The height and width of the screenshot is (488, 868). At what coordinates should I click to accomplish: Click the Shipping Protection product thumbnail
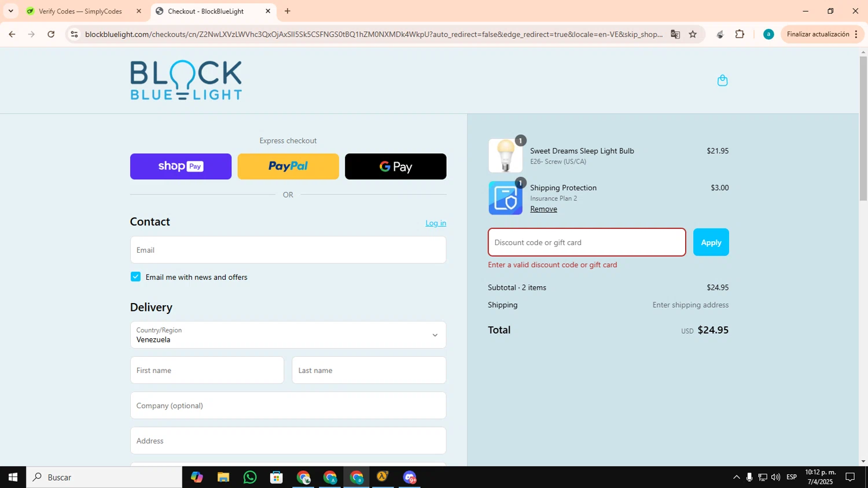click(x=505, y=198)
